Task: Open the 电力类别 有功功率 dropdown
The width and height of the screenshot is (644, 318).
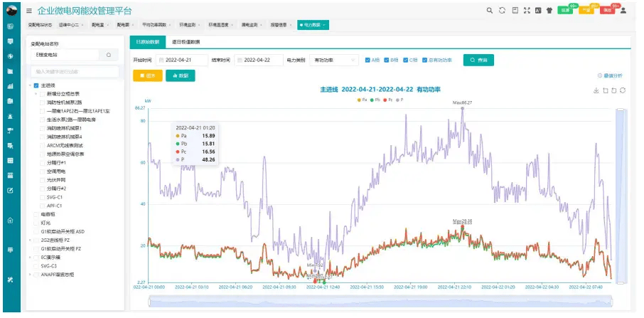Action: [x=334, y=60]
